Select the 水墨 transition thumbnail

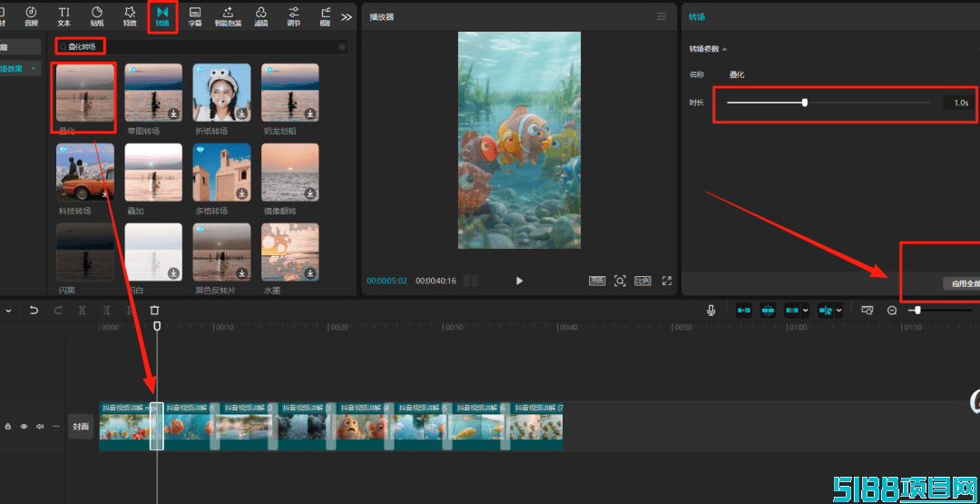coord(290,252)
